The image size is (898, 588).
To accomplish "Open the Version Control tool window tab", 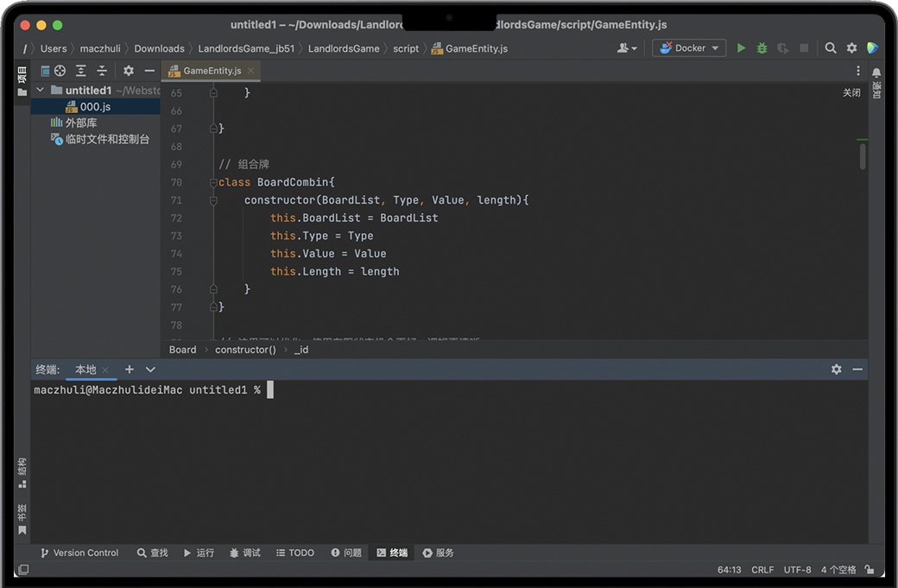I will point(79,553).
